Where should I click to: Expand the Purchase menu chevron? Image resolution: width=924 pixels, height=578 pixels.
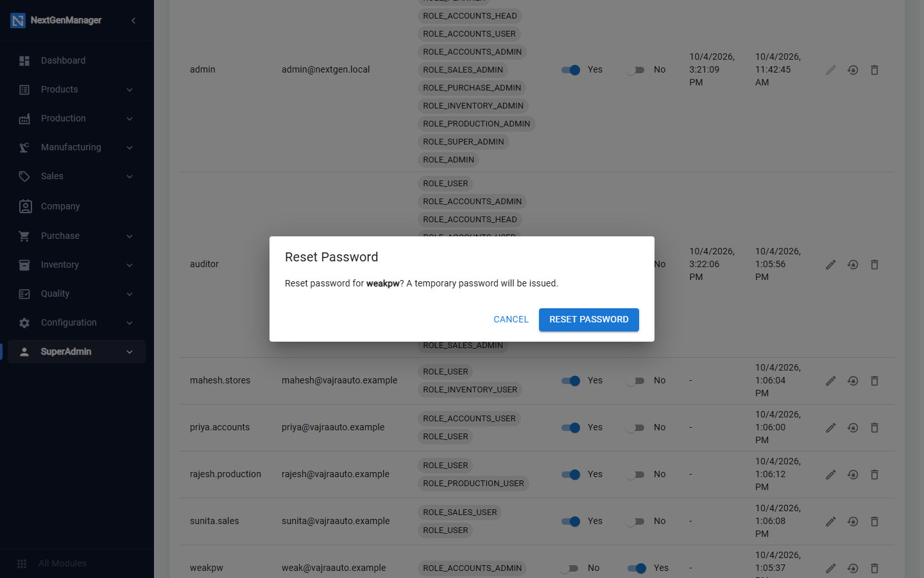tap(130, 236)
